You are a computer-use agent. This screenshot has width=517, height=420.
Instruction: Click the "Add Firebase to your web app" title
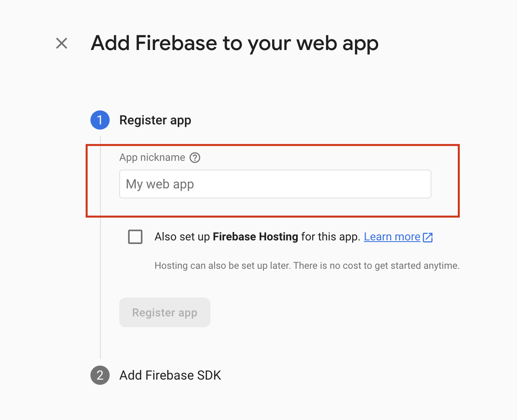point(234,43)
